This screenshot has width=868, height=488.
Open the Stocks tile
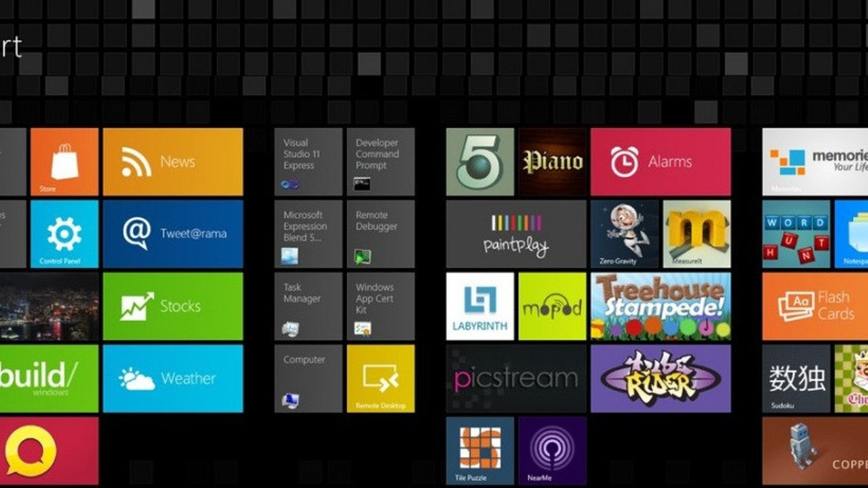[x=173, y=306]
